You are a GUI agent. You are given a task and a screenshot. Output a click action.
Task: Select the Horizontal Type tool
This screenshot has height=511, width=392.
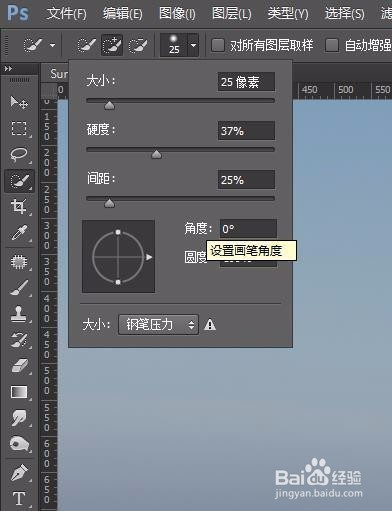(19, 499)
